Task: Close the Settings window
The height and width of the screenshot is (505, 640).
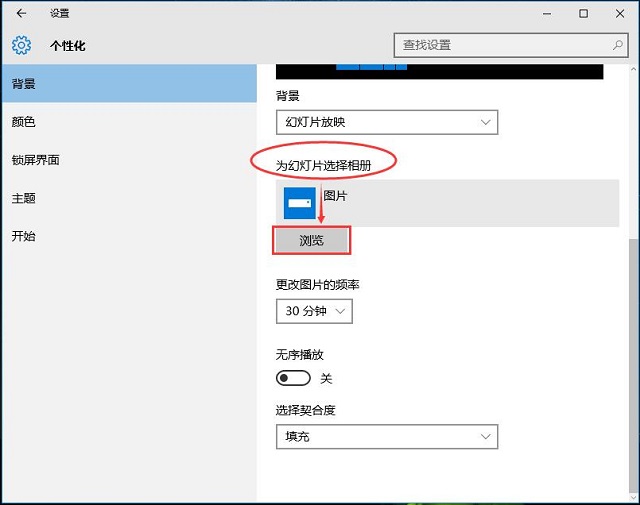Action: pos(620,14)
